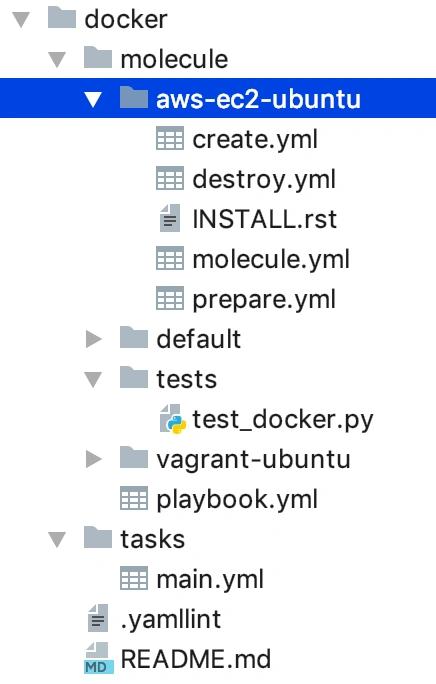Click the main.yml file icon

(x=134, y=578)
